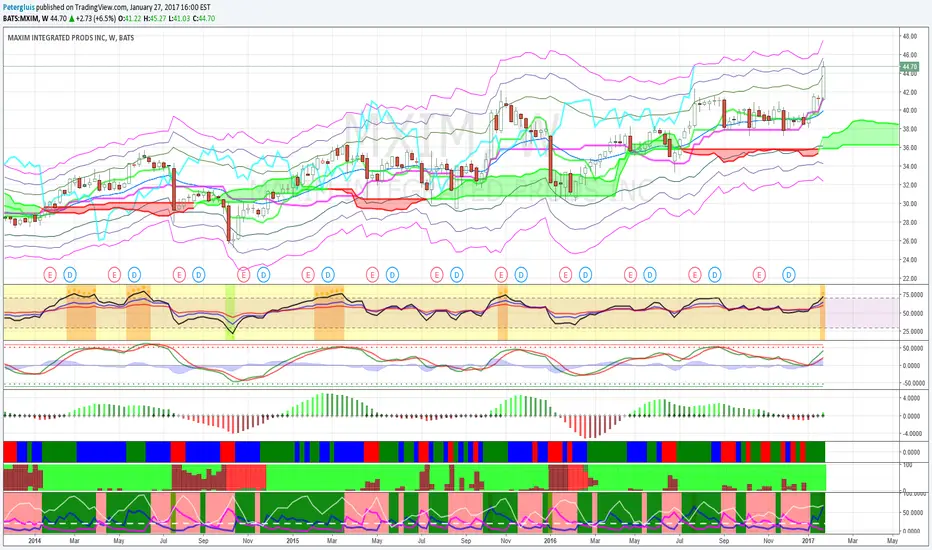The height and width of the screenshot is (550, 932).
Task: Click the earnings E marker for January 2016
Action: (565, 275)
